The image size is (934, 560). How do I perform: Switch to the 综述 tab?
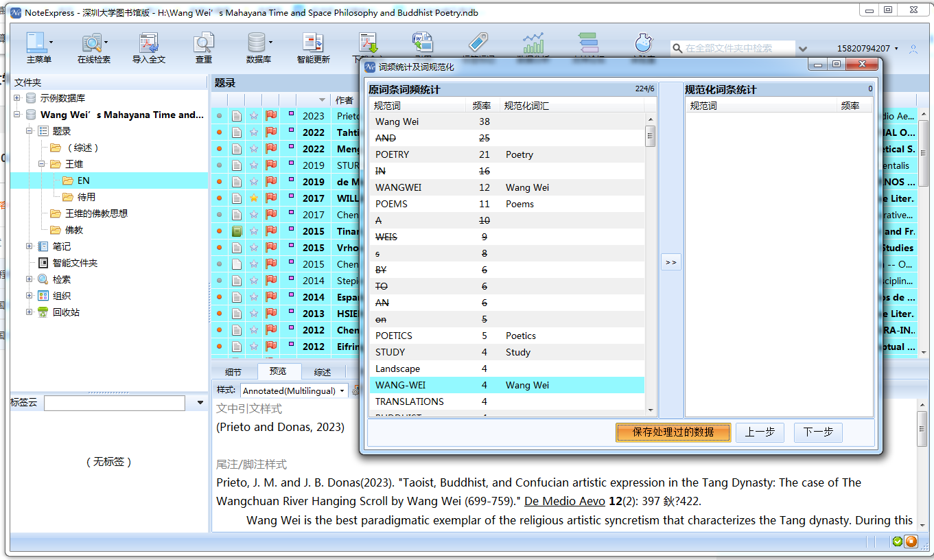tap(323, 372)
